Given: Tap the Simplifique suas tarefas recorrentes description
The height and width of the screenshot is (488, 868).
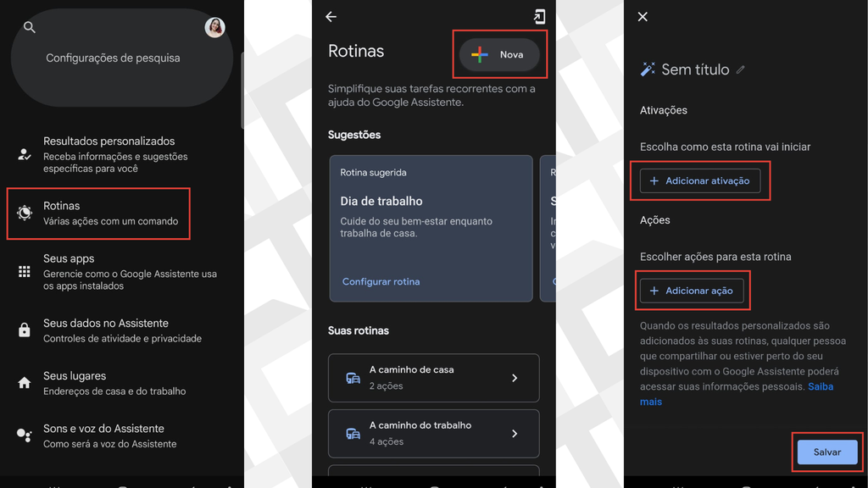Looking at the screenshot, I should (431, 95).
